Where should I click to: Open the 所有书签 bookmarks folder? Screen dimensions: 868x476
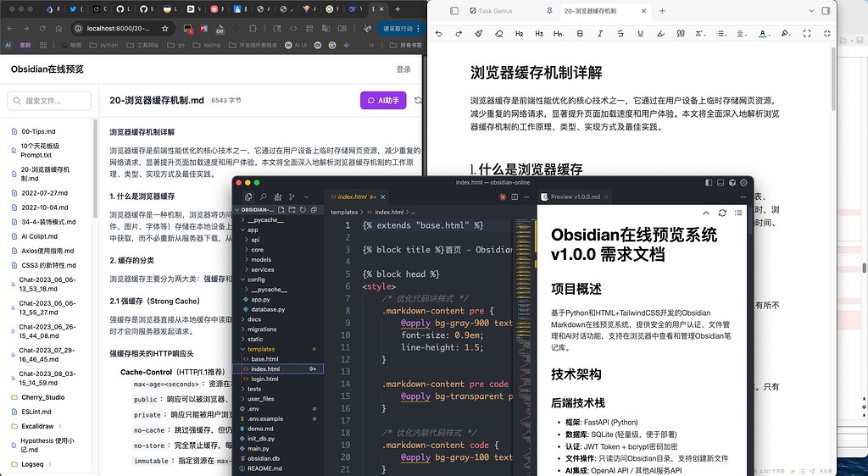[406, 46]
